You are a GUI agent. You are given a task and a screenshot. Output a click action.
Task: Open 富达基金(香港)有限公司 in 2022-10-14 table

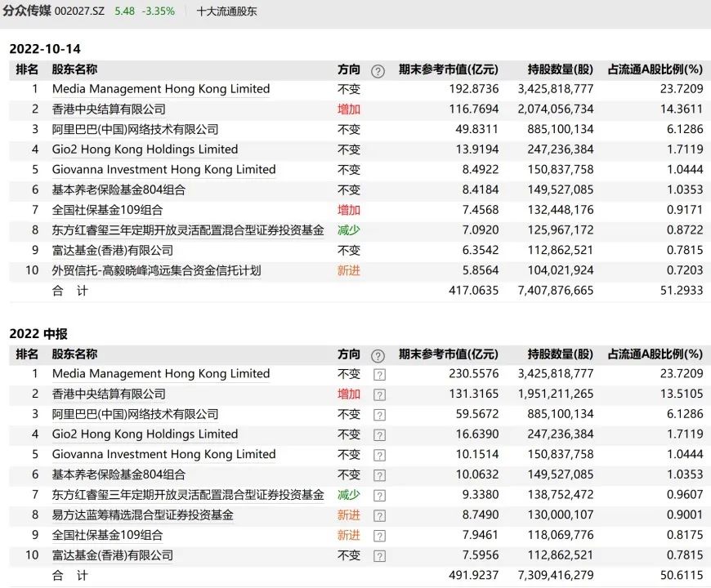113,250
